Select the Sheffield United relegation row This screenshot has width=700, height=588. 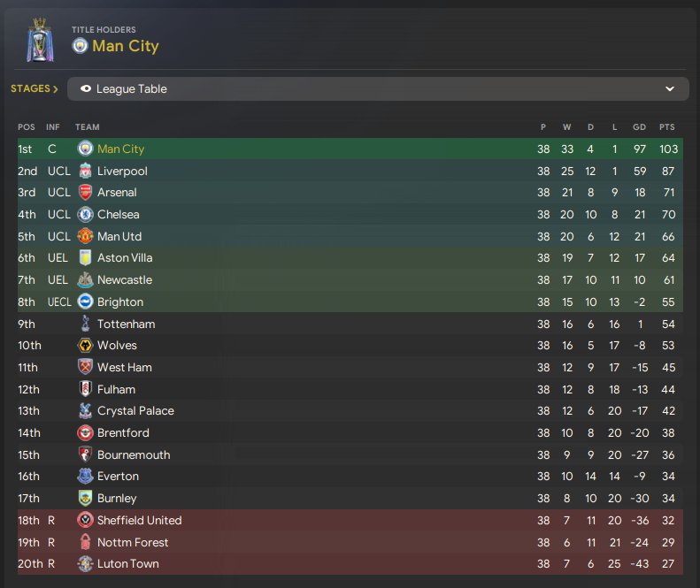pyautogui.click(x=350, y=520)
